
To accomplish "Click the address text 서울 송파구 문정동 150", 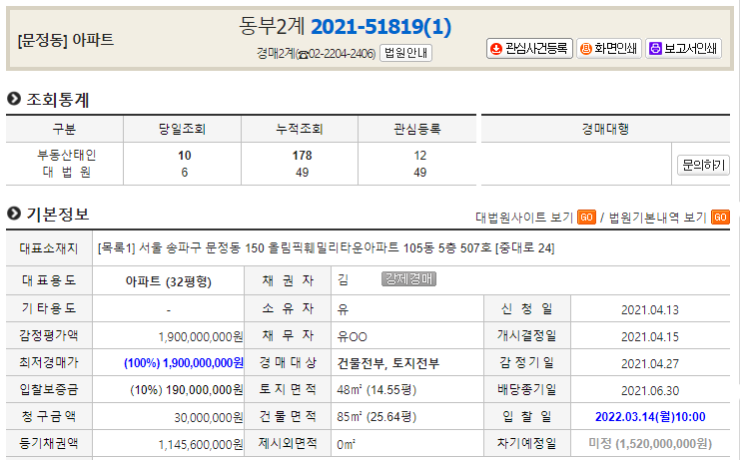I will pyautogui.click(x=202, y=248).
